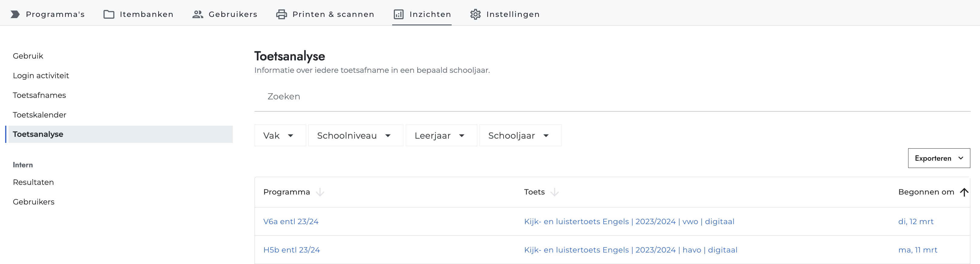Click the printer icon for Printen & scannen
Image resolution: width=980 pixels, height=264 pixels.
tap(281, 14)
